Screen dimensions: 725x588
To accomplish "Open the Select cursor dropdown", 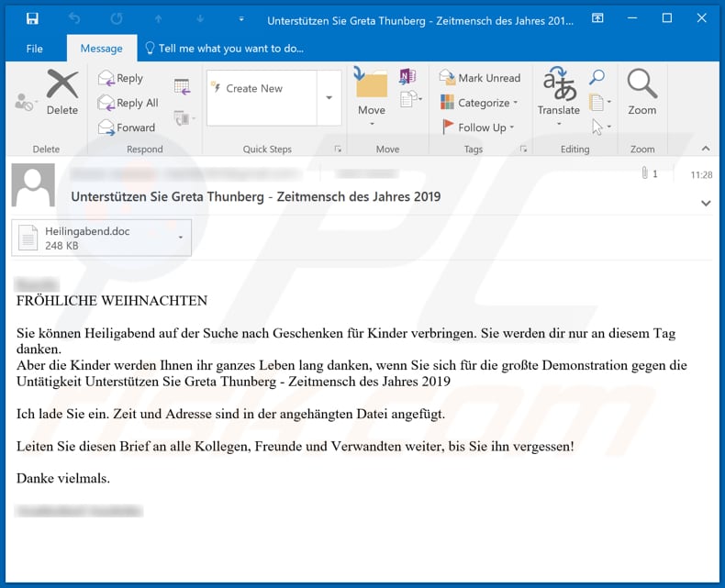I will 601,127.
